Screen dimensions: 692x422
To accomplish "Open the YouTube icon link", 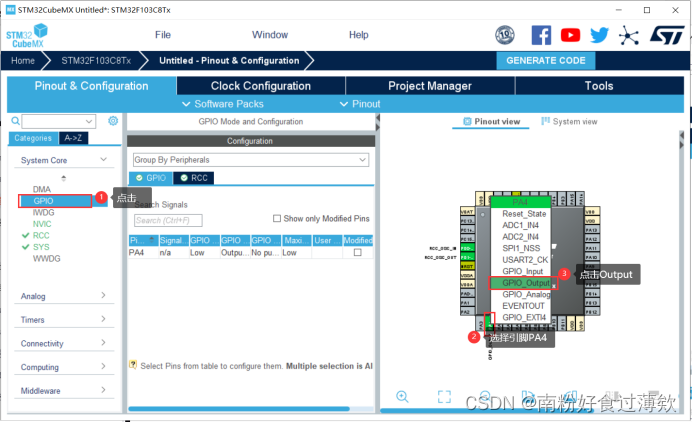I will [570, 35].
